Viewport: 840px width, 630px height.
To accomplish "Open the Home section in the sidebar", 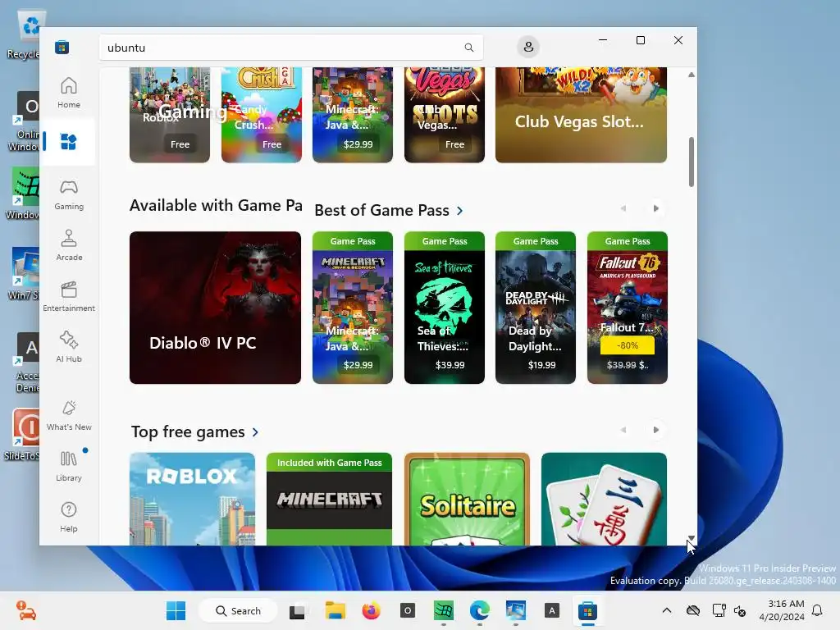I will (x=69, y=93).
